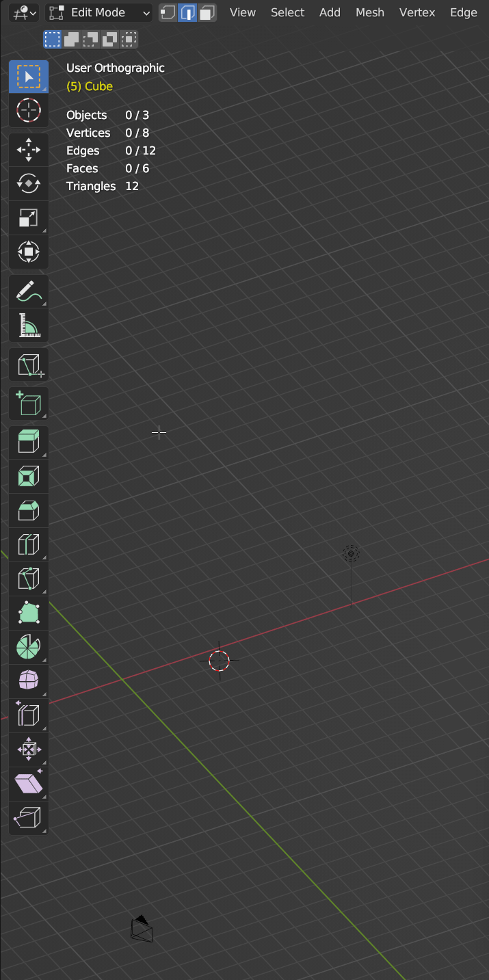Pick the Knife tool
The height and width of the screenshot is (980, 489).
point(29,579)
